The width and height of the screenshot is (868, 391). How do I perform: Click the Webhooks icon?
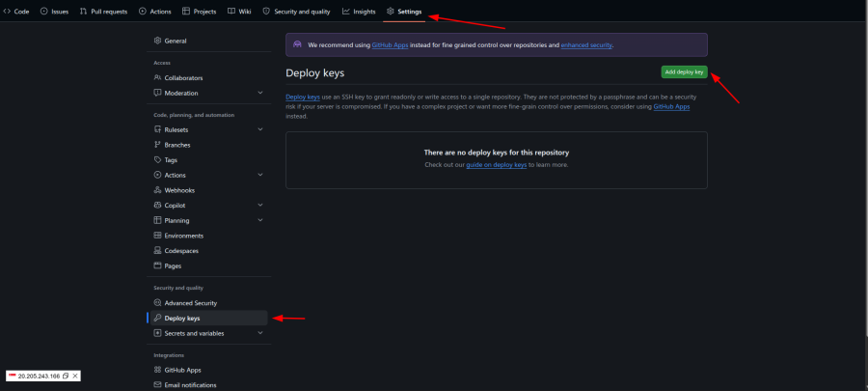(157, 190)
